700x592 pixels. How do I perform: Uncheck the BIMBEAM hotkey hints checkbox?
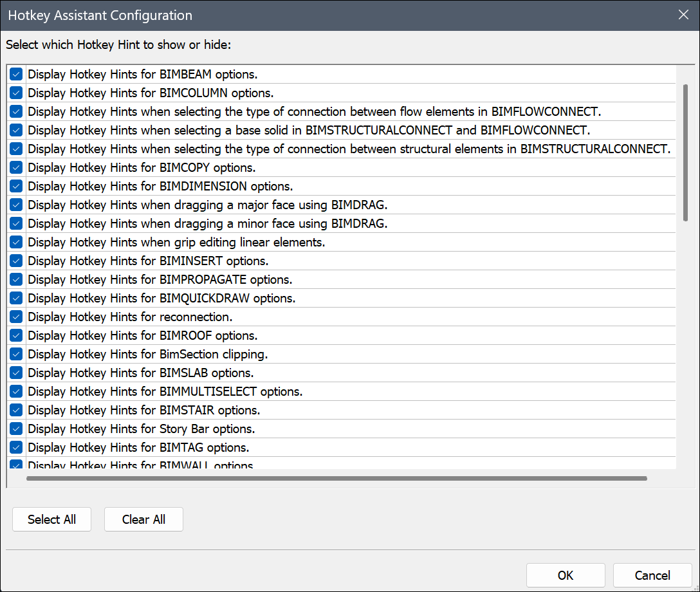click(17, 74)
